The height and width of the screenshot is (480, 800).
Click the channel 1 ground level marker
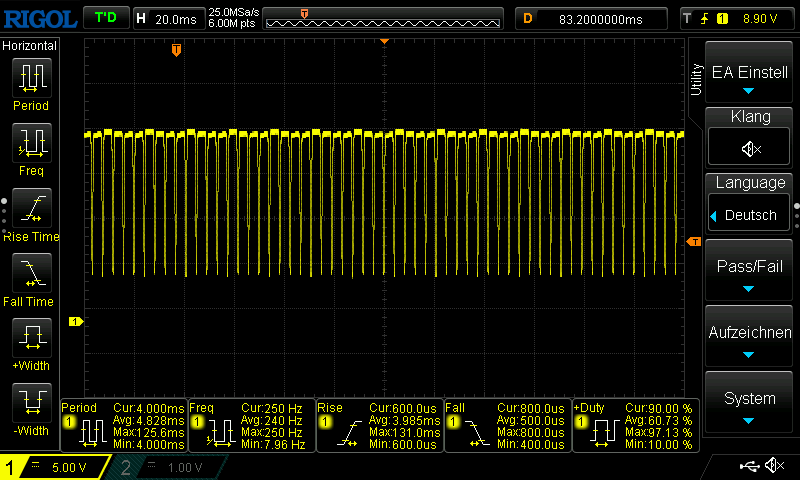(73, 321)
